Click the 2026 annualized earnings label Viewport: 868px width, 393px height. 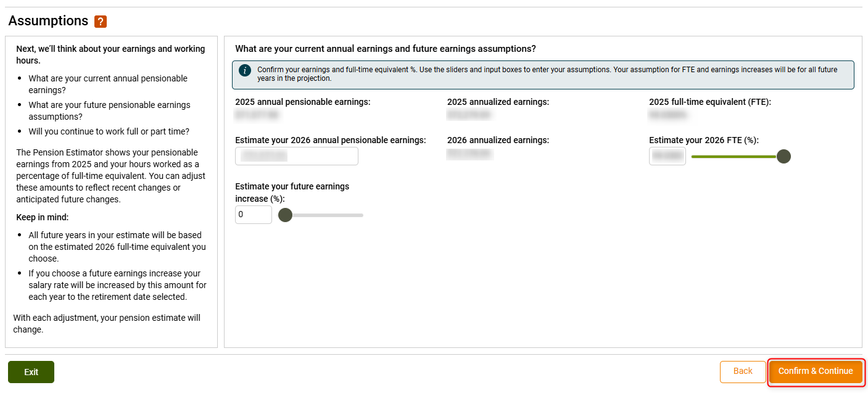click(498, 140)
